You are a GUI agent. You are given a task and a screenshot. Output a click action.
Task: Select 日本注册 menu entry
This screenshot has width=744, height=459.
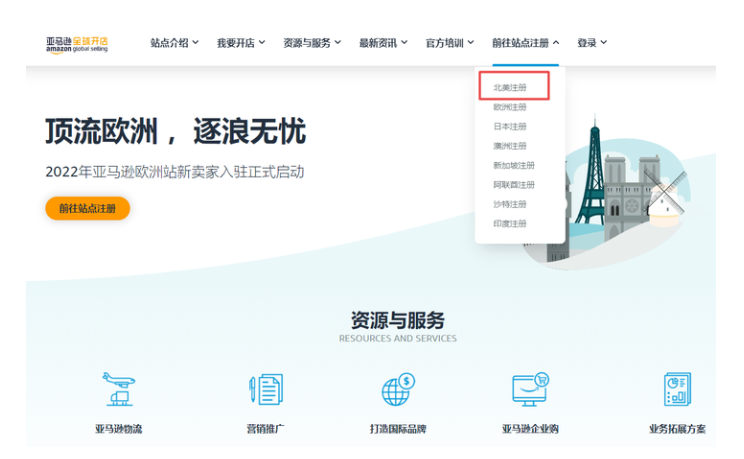pyautogui.click(x=510, y=127)
